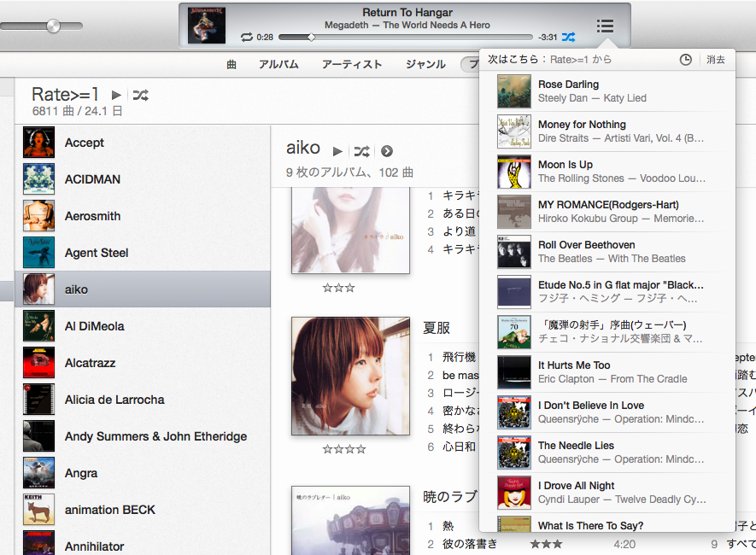Play Rose Darling from Up Next
756x555 pixels.
[x=607, y=91]
